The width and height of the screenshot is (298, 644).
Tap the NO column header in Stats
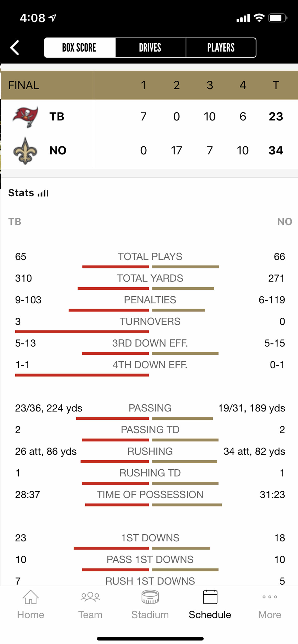click(285, 222)
